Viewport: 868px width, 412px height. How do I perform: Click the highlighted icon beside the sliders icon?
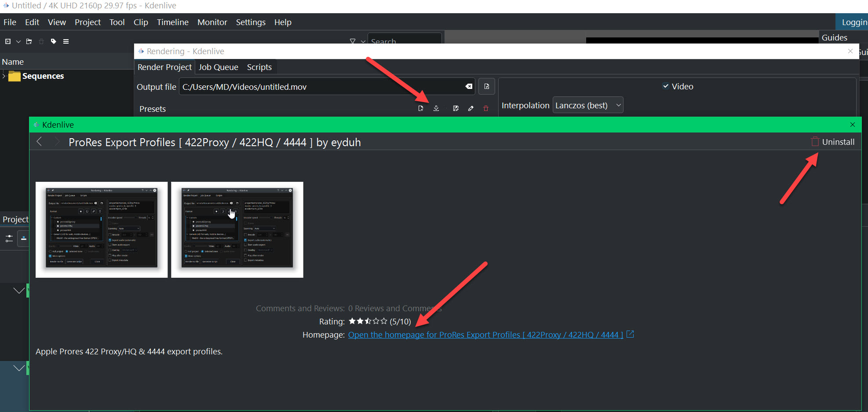point(23,239)
